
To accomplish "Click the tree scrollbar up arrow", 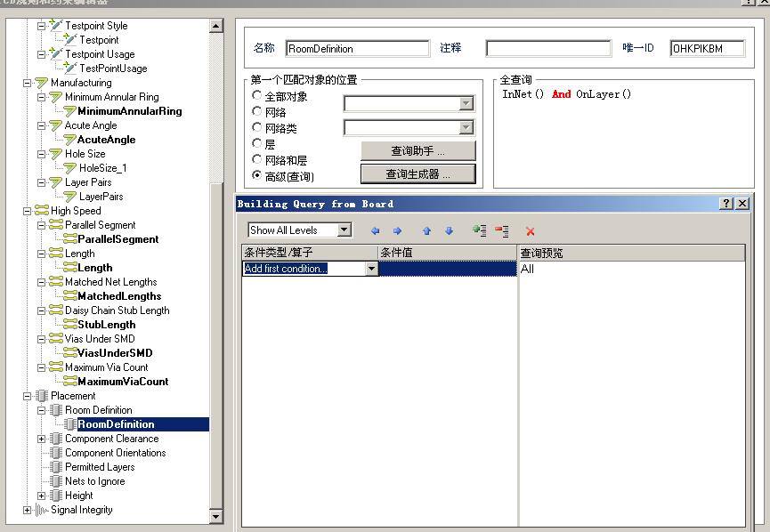I will (x=216, y=26).
